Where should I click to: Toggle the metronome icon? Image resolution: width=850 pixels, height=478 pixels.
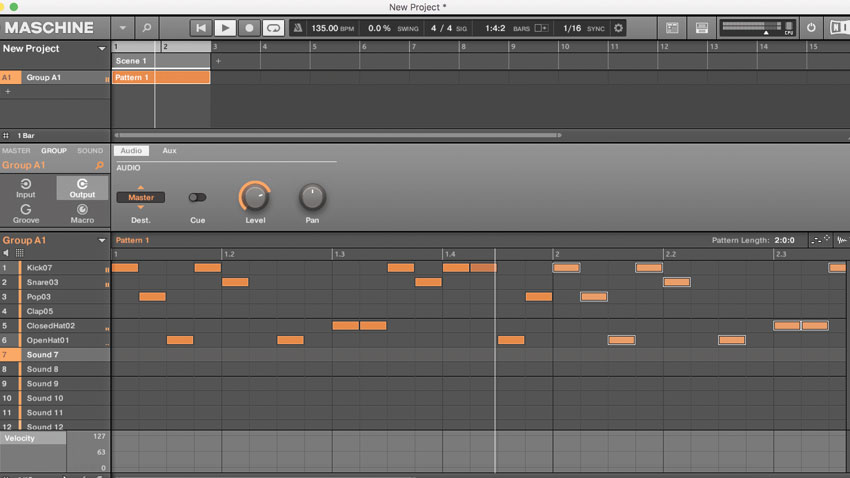298,28
